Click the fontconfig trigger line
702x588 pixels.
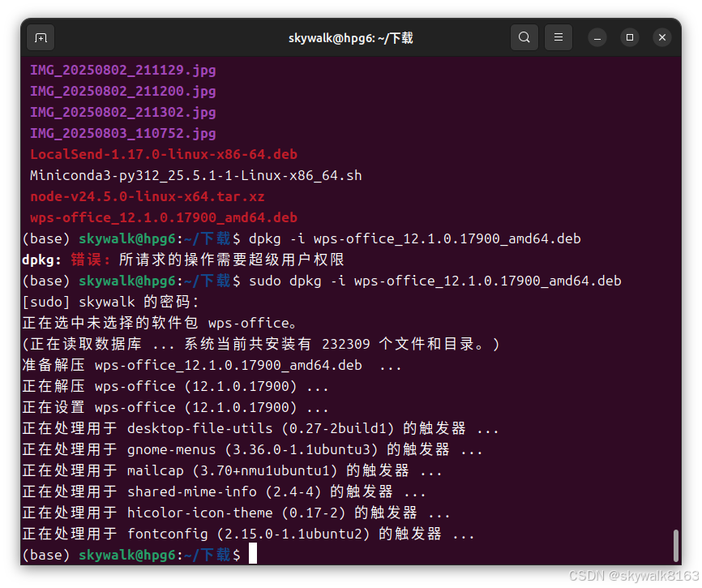point(249,534)
